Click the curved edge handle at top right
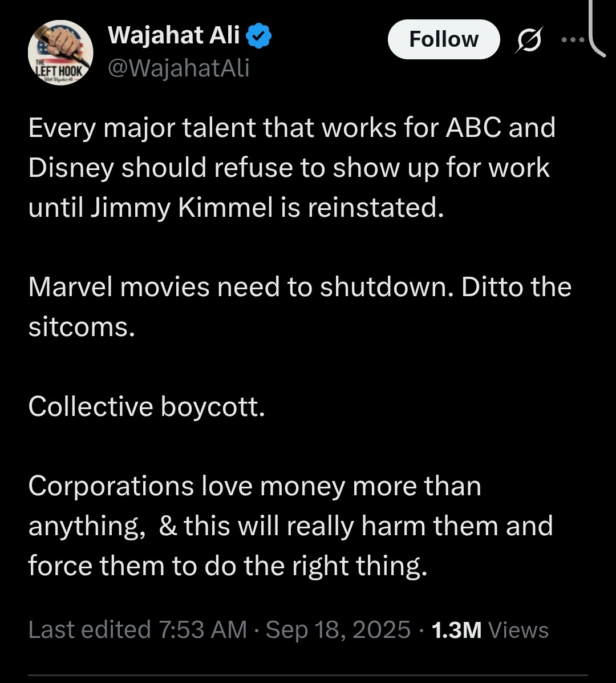The width and height of the screenshot is (616, 683). click(598, 29)
